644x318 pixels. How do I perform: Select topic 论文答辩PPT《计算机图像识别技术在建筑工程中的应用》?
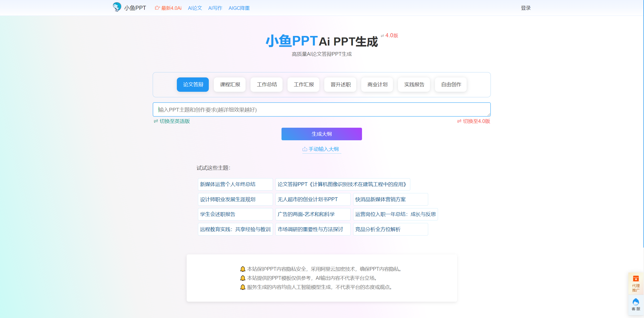pyautogui.click(x=343, y=184)
